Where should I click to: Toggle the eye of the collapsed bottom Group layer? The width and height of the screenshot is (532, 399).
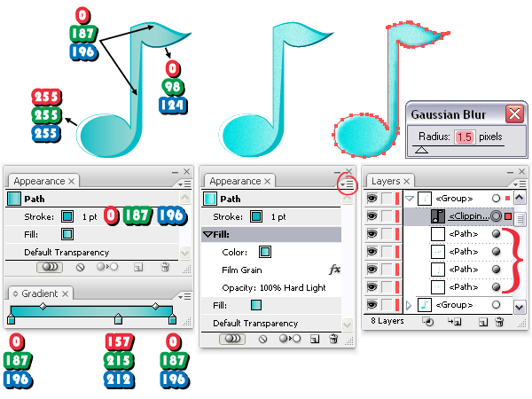pos(372,305)
